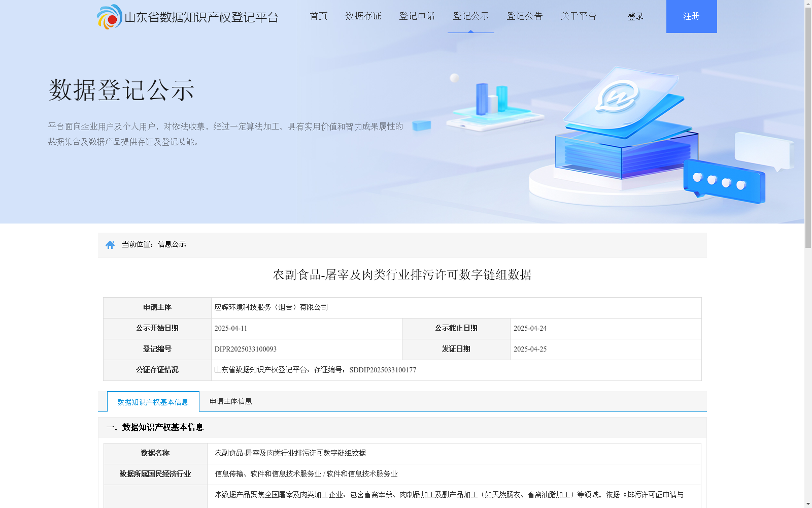Go to 登记申请 in the navigation

(x=417, y=16)
